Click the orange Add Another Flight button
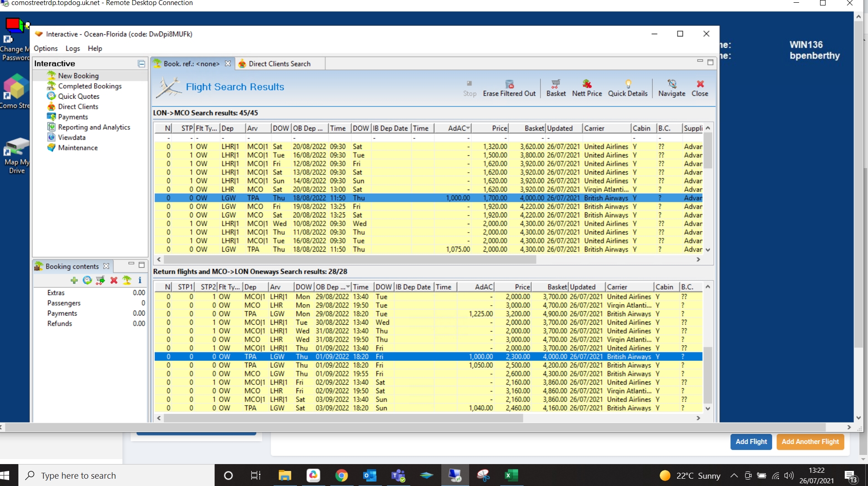Viewport: 868px width, 486px height. pos(810,442)
